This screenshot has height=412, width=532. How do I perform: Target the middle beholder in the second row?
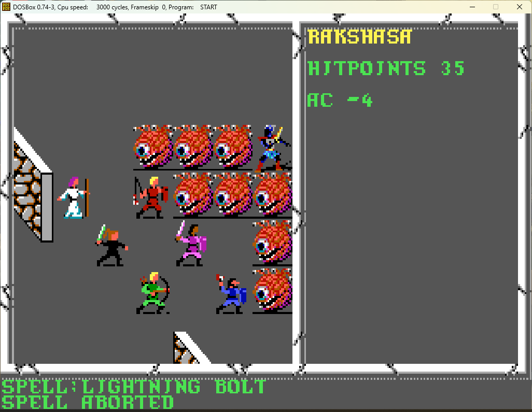coord(233,194)
